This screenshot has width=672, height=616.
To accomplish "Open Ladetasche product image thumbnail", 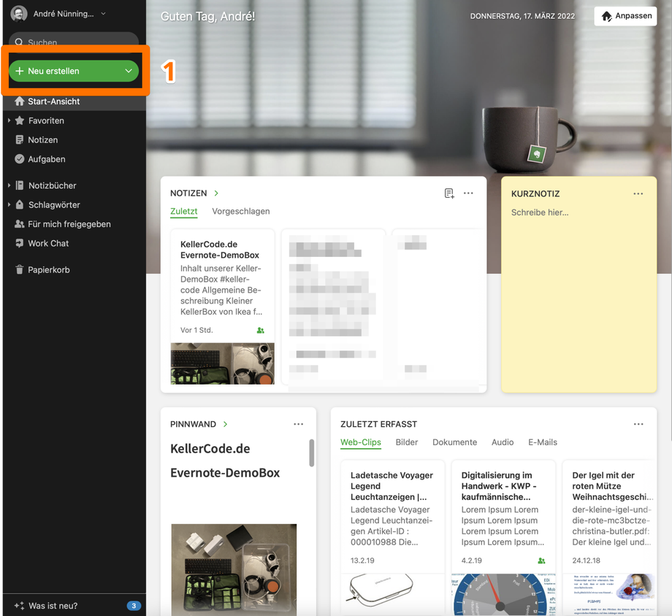I will tap(392, 595).
